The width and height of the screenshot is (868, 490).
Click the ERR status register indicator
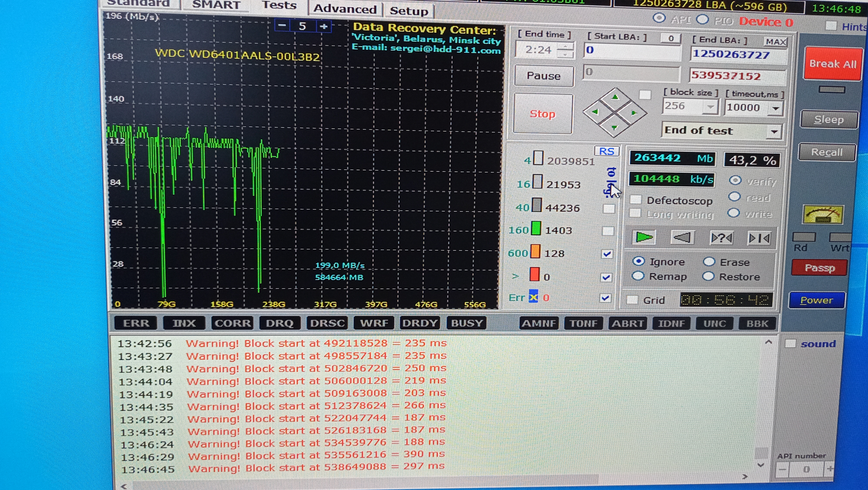point(136,323)
